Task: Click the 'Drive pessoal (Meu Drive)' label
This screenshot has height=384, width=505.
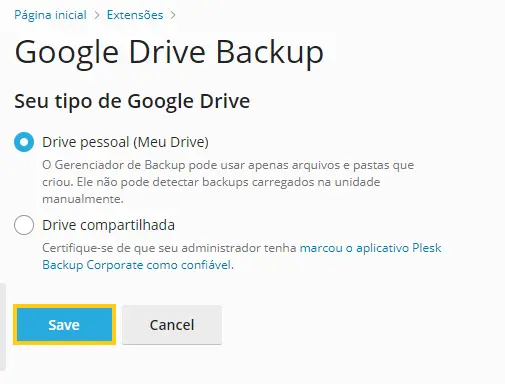Action: click(x=125, y=142)
